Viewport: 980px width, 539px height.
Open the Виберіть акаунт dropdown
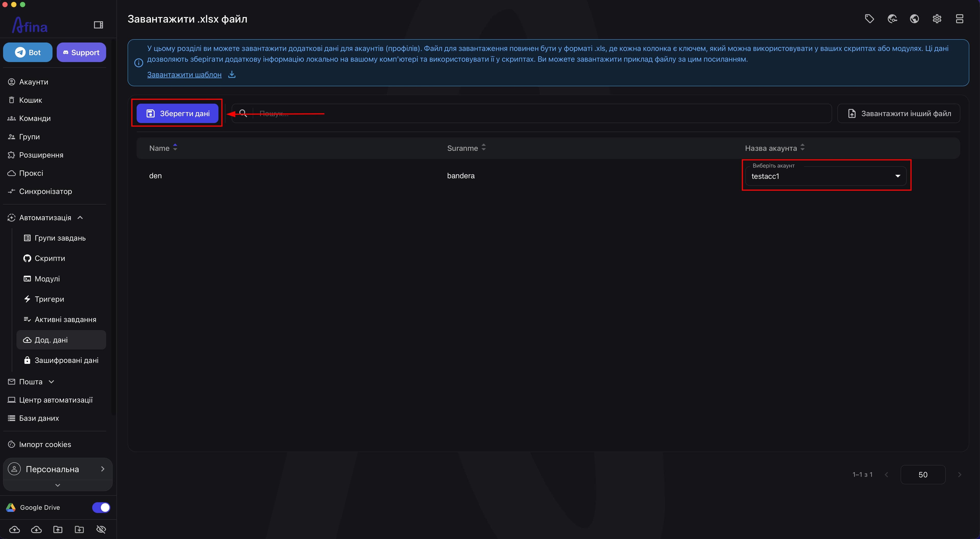826,176
